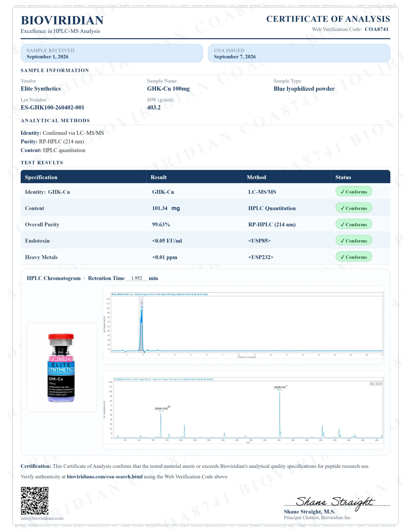Open the bioviridians.com/coa-search.html link
Viewport: 411px width, 532px height.
[105, 477]
